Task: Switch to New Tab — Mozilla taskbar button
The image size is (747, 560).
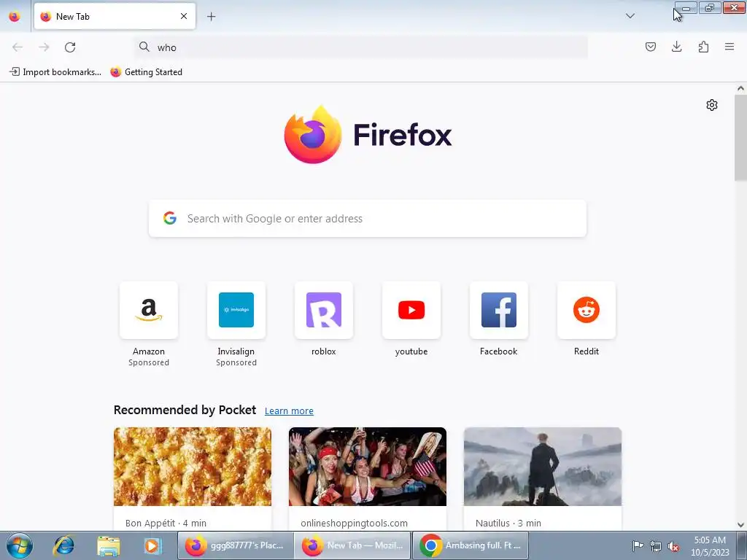Action: [x=352, y=545]
